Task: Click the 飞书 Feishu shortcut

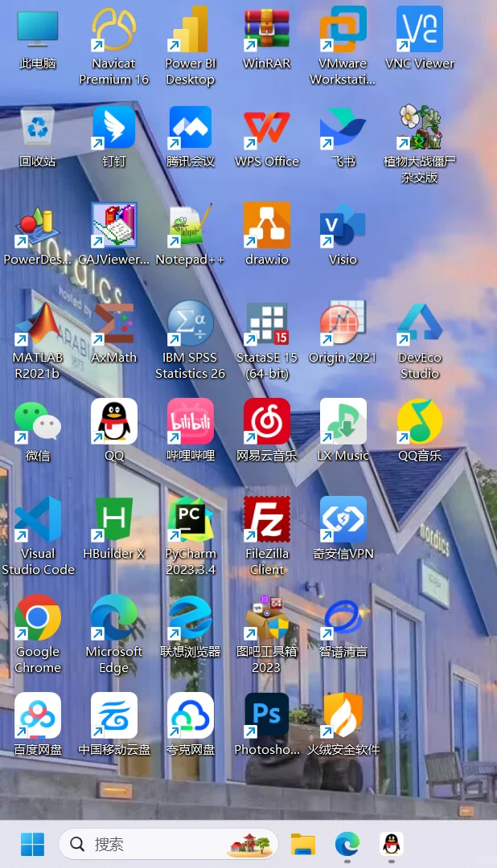Action: (343, 127)
